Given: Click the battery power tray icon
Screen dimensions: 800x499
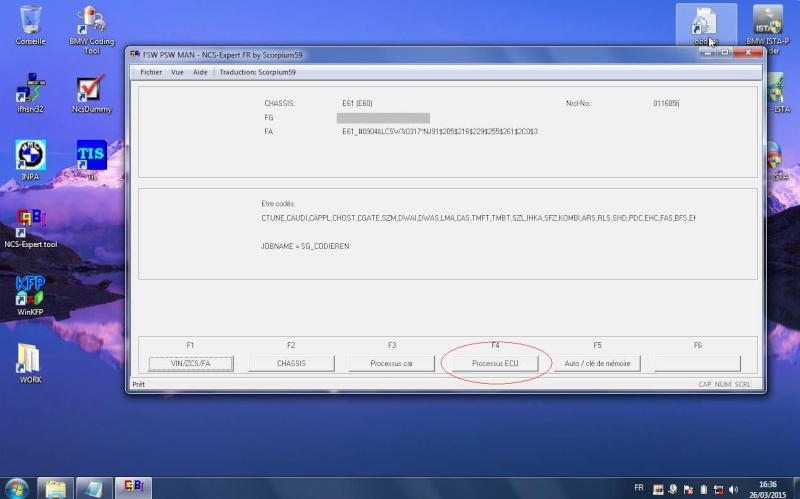Looking at the screenshot, I should pos(703,489).
